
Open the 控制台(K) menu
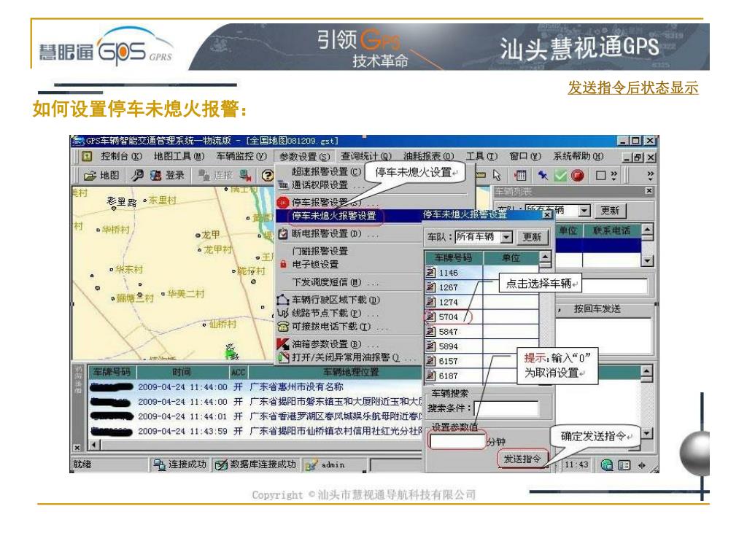tap(121, 156)
